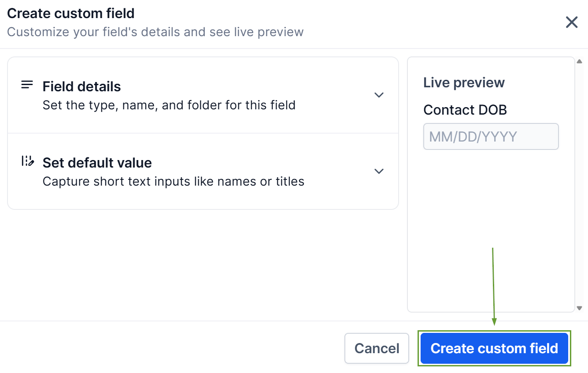Image resolution: width=588 pixels, height=373 pixels.
Task: Open the Set default value heading
Action: [97, 163]
